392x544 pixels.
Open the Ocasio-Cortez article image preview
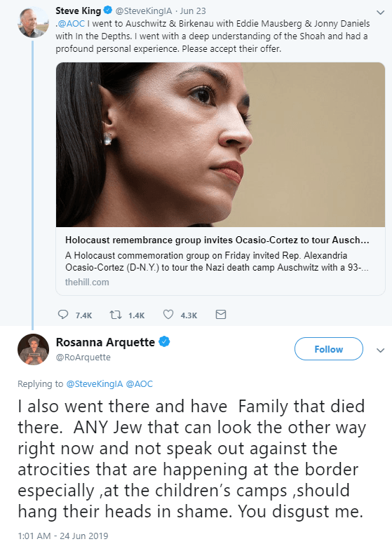[220, 144]
